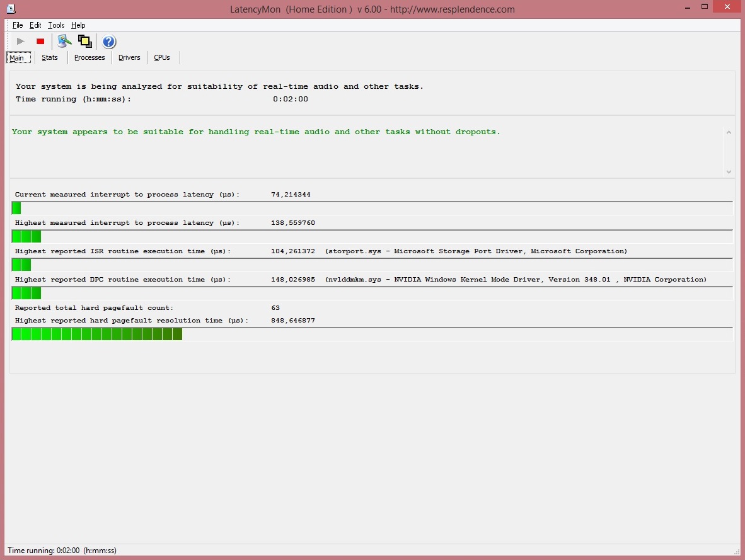Screen dimensions: 745x560
Task: Open the Help menu
Action: (x=78, y=25)
